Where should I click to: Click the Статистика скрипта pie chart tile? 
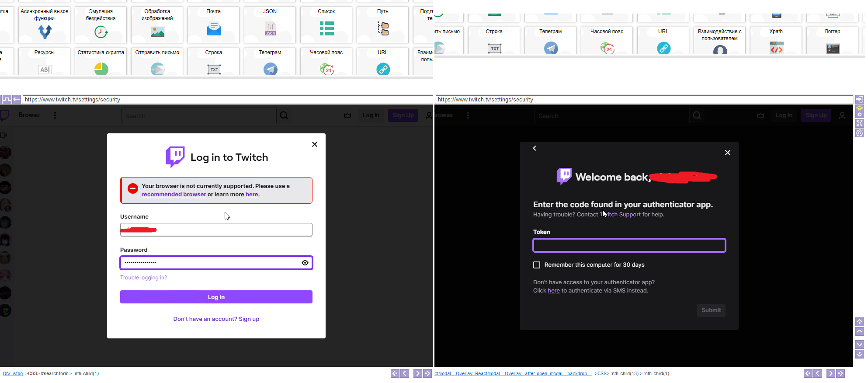(101, 62)
